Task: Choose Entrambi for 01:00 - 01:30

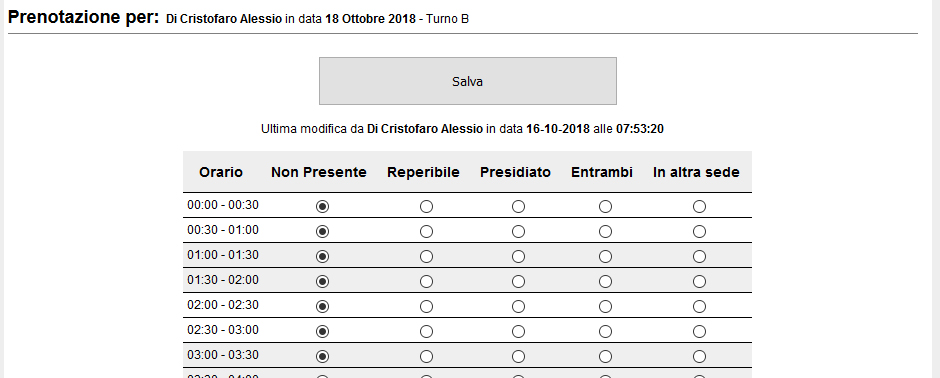Action: 605,256
